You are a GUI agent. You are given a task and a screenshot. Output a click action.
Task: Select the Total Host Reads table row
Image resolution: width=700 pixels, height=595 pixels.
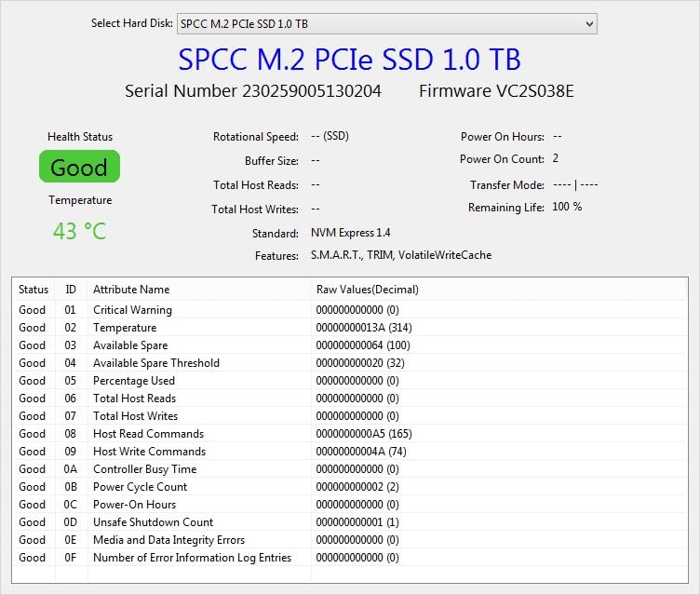click(350, 398)
